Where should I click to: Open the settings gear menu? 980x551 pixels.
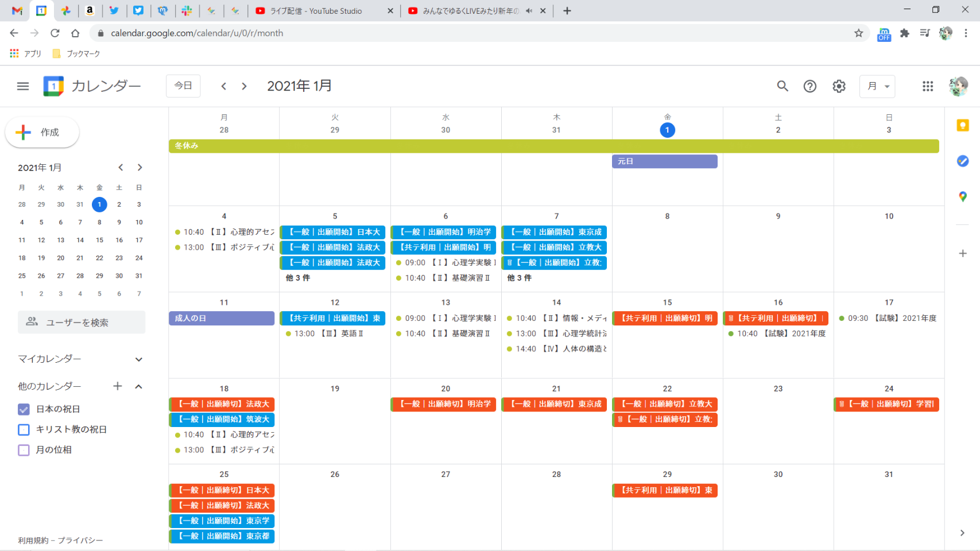click(839, 86)
